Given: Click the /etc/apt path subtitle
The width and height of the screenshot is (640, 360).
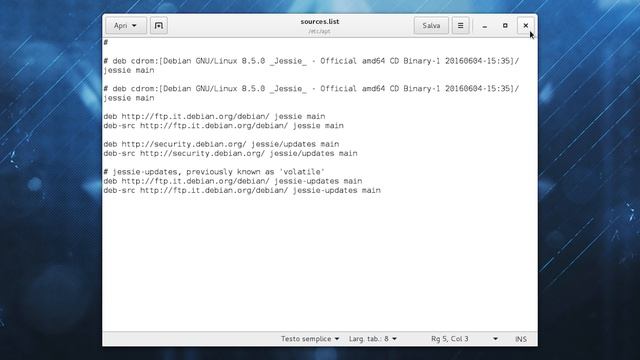Looking at the screenshot, I should click(320, 31).
